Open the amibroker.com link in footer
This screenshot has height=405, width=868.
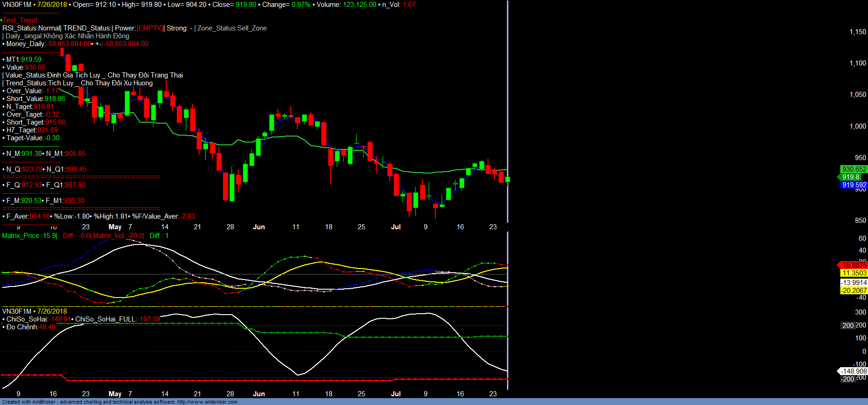click(207, 402)
